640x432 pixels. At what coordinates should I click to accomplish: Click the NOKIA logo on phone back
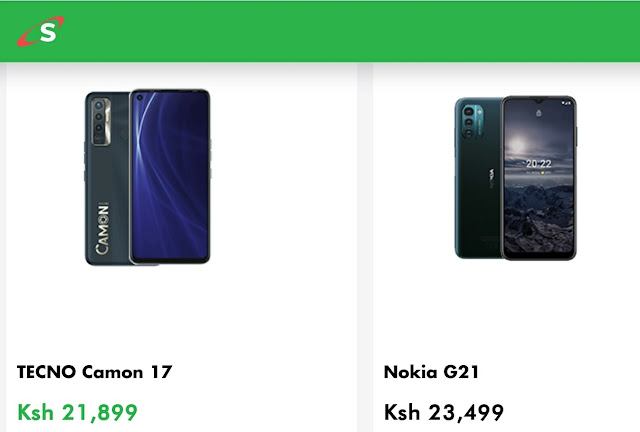491,178
